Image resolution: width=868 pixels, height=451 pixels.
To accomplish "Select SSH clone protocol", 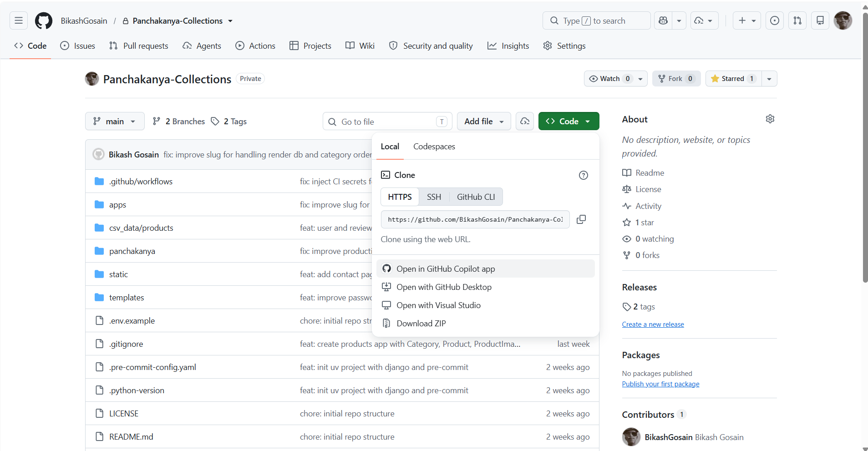I will pos(434,197).
